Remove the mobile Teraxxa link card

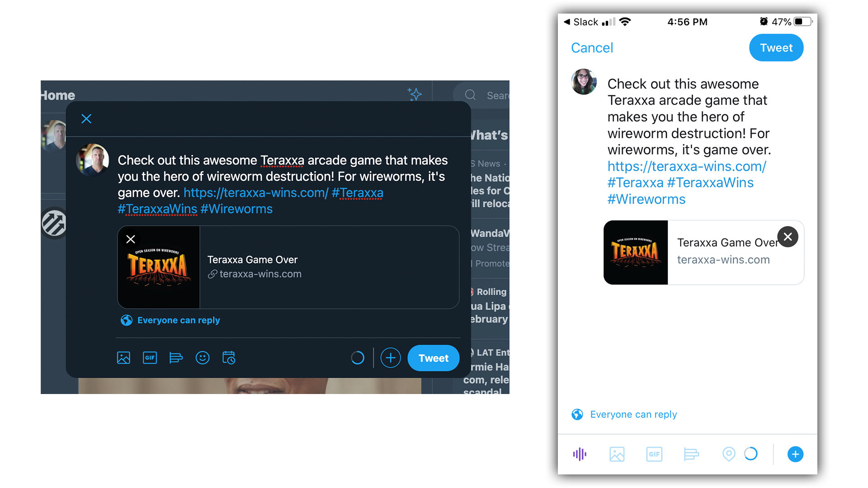coord(788,237)
